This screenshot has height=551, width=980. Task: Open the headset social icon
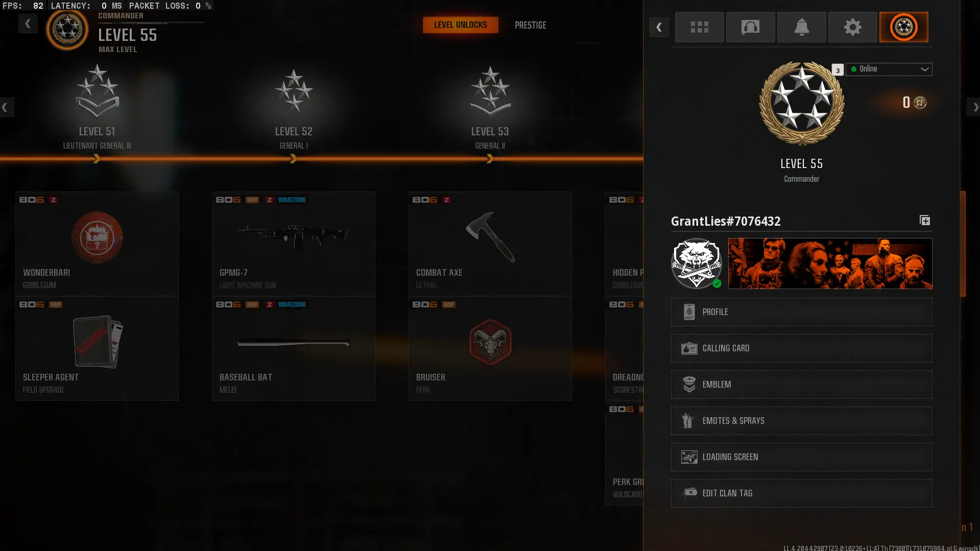(x=750, y=27)
